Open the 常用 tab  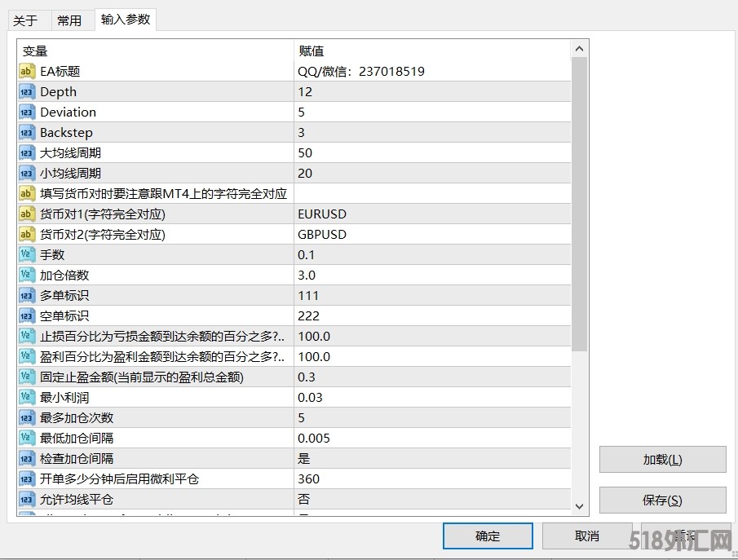(69, 20)
